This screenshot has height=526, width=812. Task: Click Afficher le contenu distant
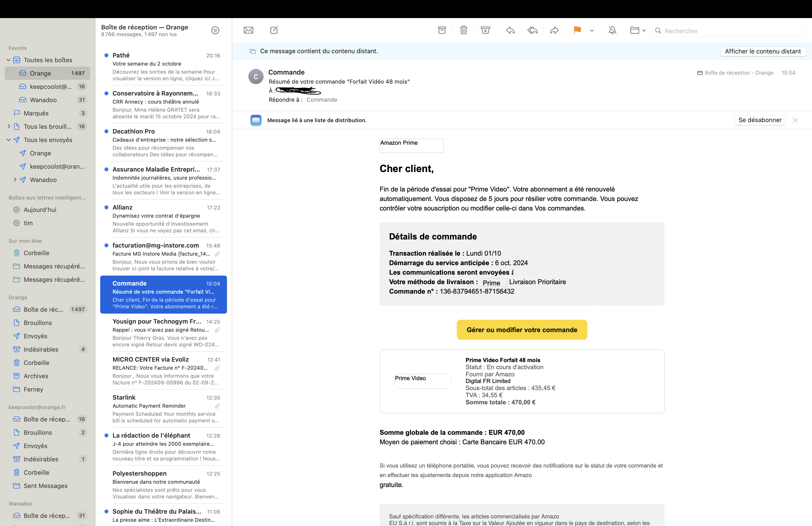pos(763,51)
